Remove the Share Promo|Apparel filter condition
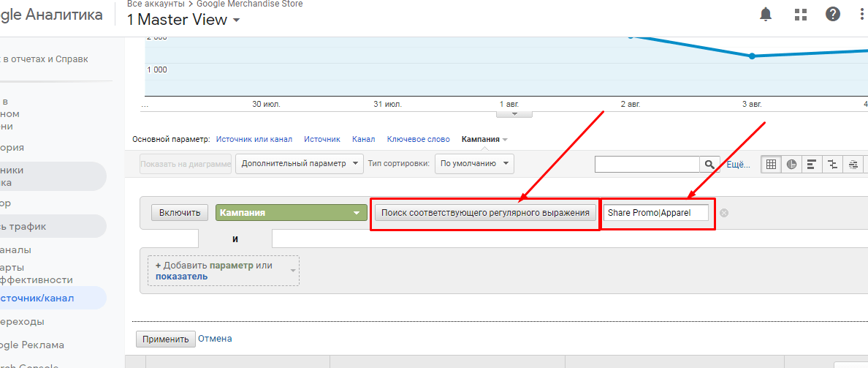 [x=724, y=213]
